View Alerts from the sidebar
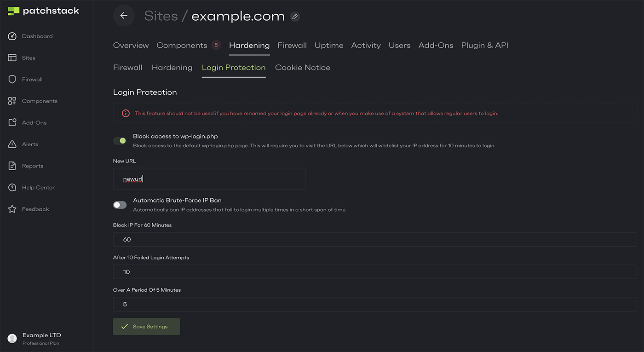This screenshot has height=352, width=644. click(30, 144)
